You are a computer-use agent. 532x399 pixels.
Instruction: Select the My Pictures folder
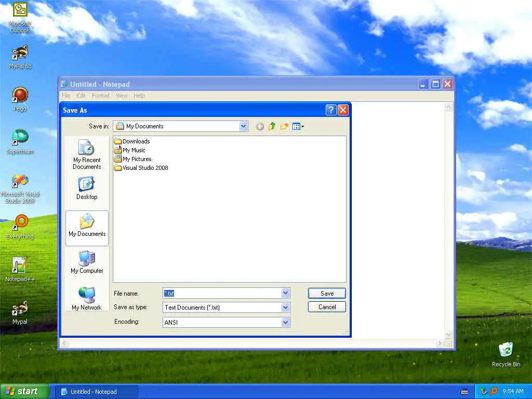(x=132, y=159)
